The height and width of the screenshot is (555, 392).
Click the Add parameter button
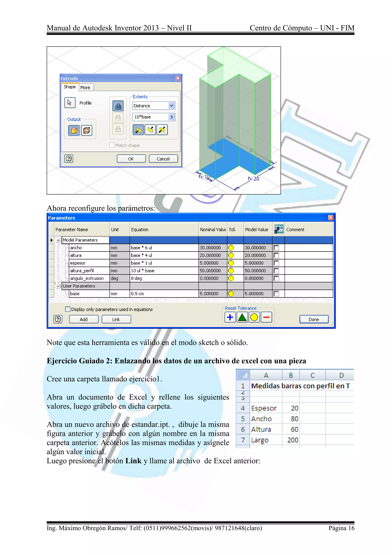(84, 319)
